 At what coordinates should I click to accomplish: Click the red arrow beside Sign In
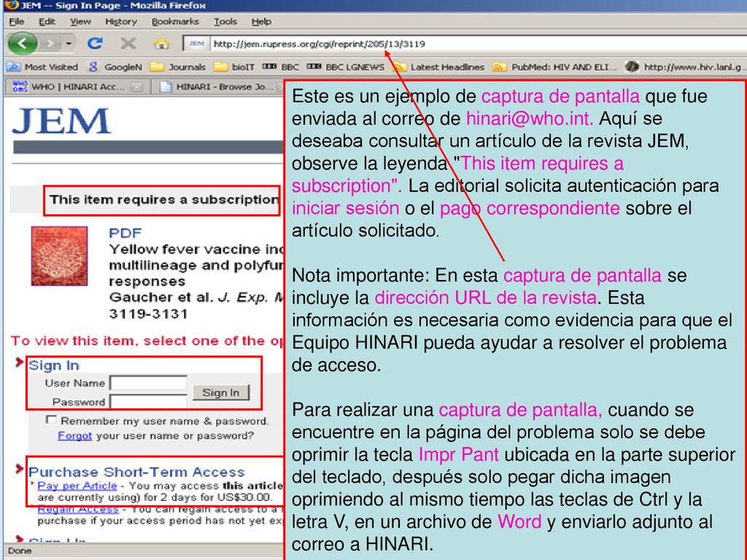tap(19, 363)
